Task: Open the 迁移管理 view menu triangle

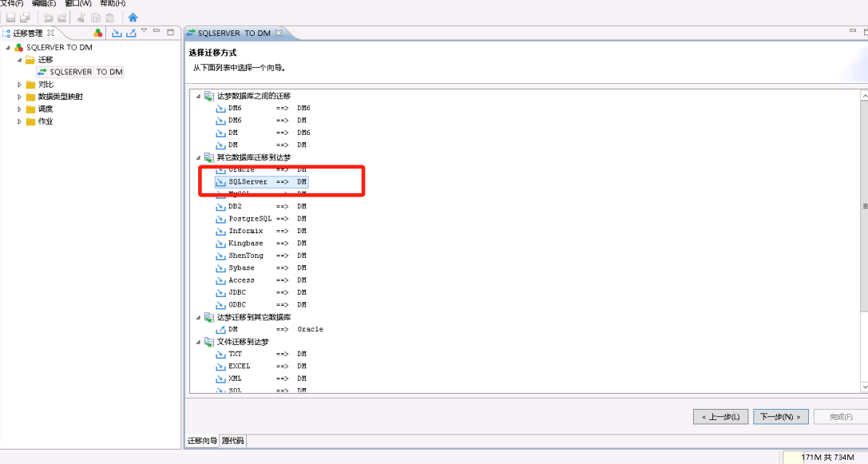Action: [144, 30]
